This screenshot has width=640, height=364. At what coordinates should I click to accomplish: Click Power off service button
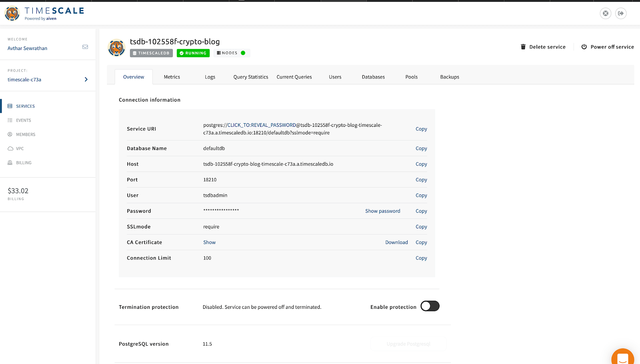click(608, 47)
